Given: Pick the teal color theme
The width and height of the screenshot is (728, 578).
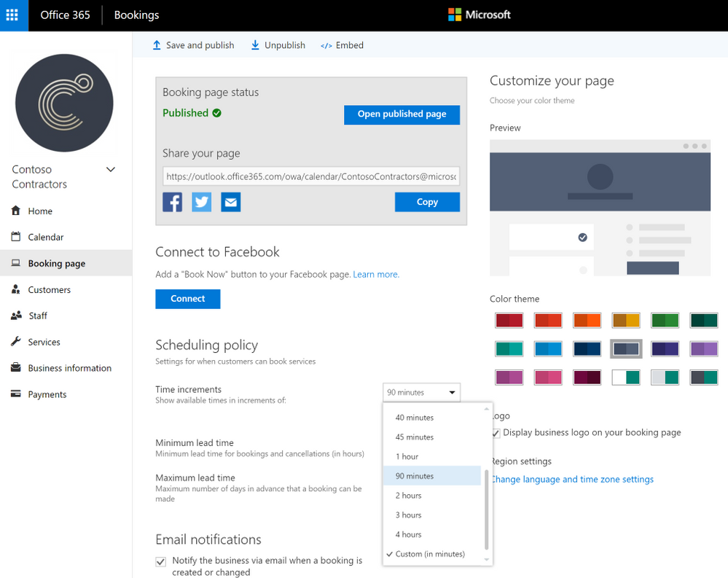Looking at the screenshot, I should (x=509, y=348).
